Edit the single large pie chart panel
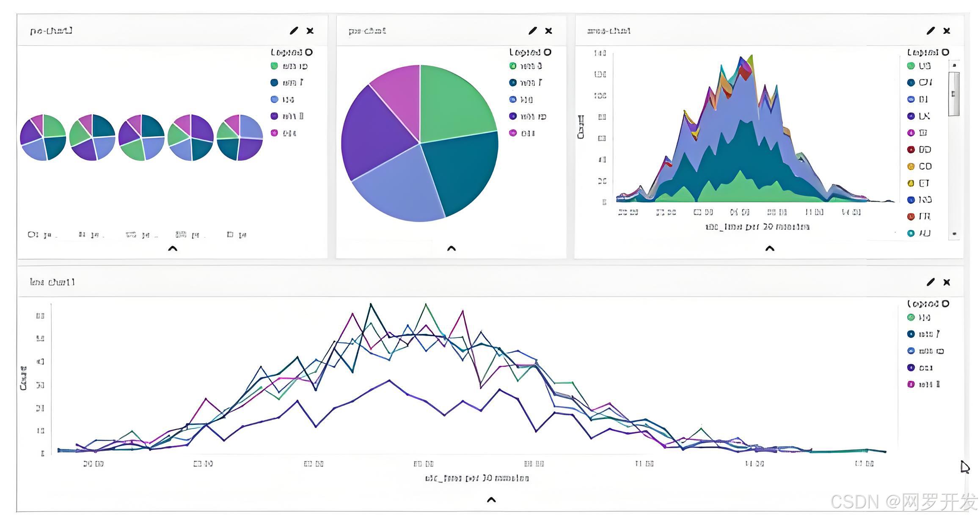 532,30
